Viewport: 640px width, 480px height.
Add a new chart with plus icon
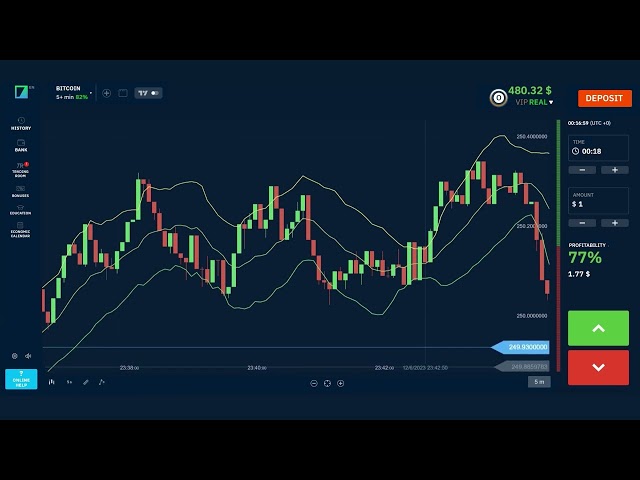pos(107,93)
